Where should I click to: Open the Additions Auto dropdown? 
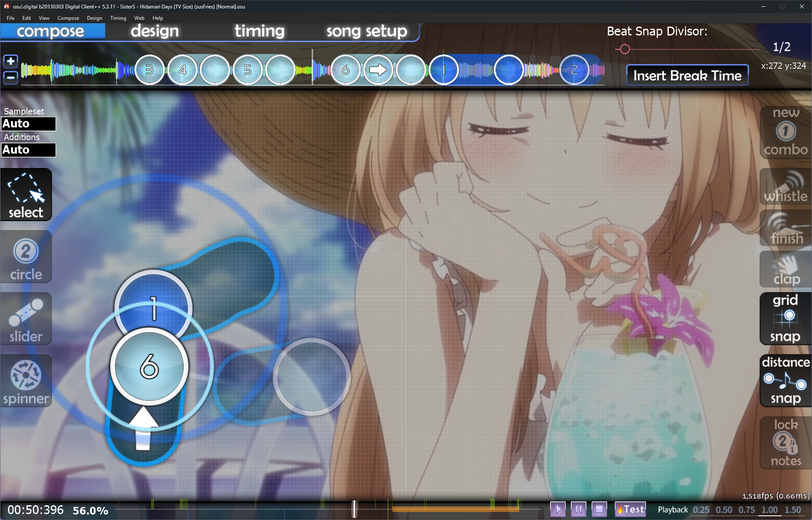click(x=28, y=150)
